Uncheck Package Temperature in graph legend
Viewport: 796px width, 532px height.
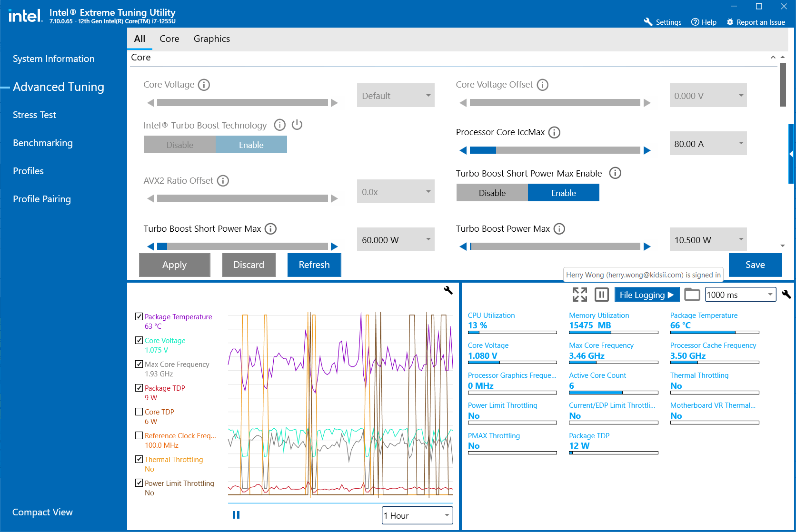(x=139, y=316)
